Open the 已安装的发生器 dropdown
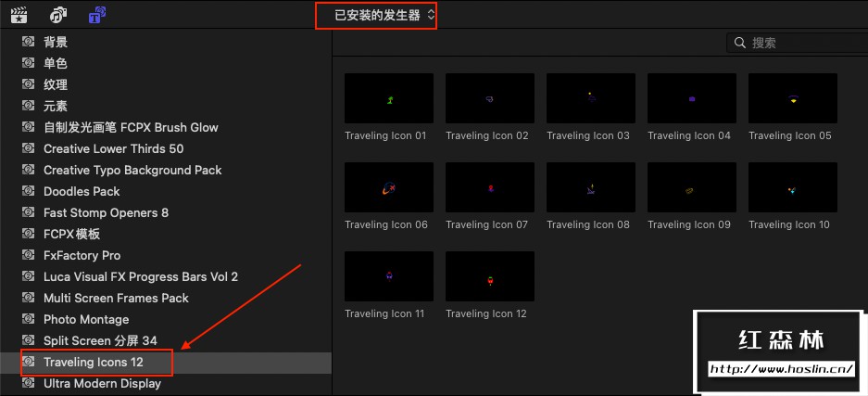The height and width of the screenshot is (396, 868). tap(384, 16)
